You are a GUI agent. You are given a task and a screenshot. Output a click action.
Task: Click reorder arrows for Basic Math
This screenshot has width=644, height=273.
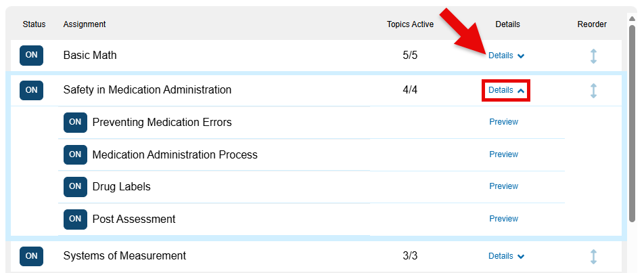tap(593, 56)
